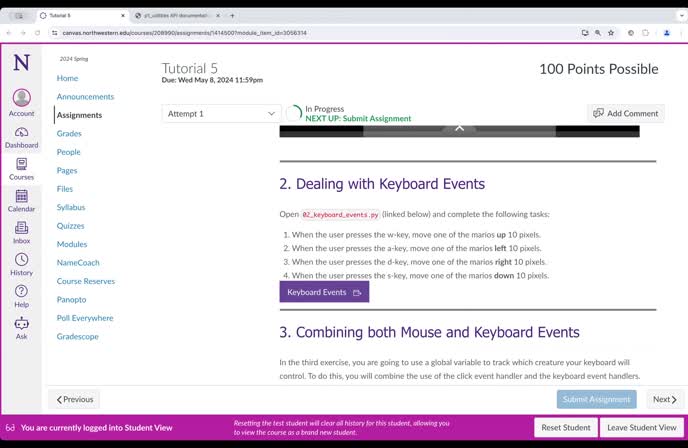
Task: Click the zoom magnifier icon in address bar
Action: click(598, 33)
